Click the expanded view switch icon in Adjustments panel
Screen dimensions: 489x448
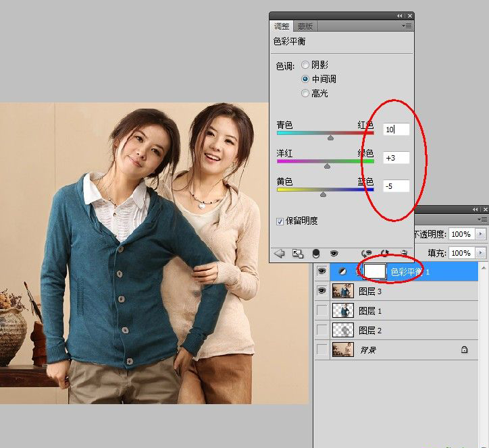tap(297, 254)
